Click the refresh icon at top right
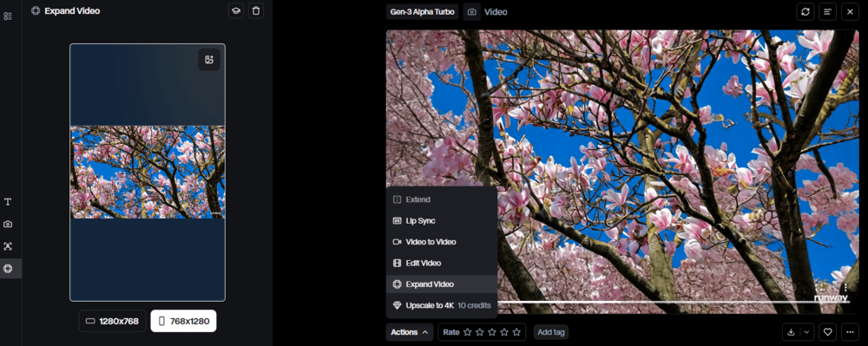The height and width of the screenshot is (346, 868). point(805,11)
